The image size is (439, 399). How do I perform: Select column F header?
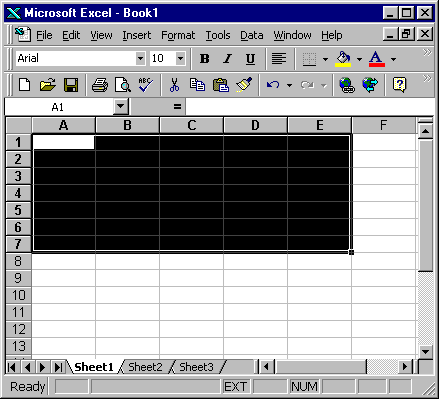pyautogui.click(x=383, y=125)
